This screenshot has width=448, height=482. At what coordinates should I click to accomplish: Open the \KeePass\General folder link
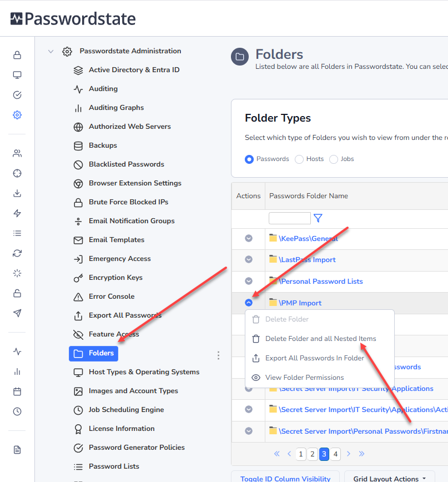308,239
